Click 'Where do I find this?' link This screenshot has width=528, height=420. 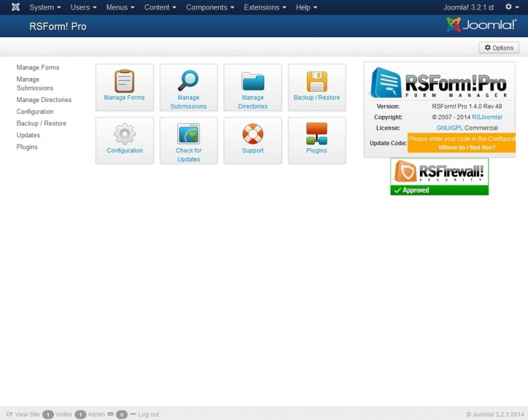click(467, 147)
